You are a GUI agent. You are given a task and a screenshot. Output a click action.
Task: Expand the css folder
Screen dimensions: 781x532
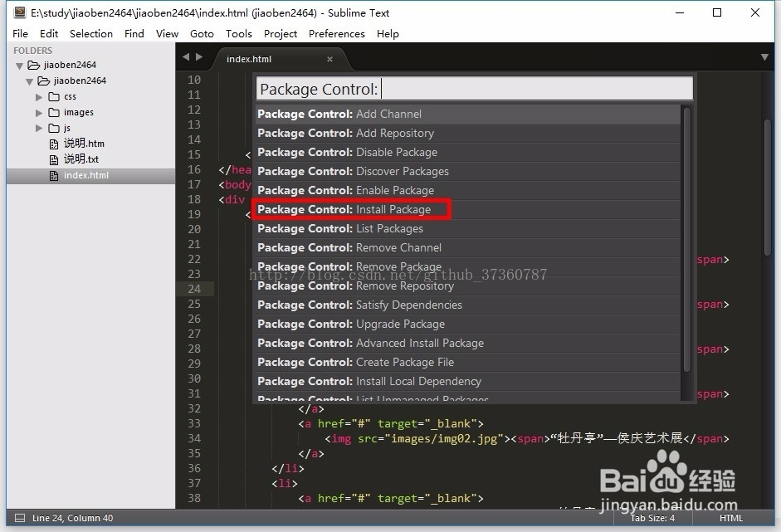[39, 97]
